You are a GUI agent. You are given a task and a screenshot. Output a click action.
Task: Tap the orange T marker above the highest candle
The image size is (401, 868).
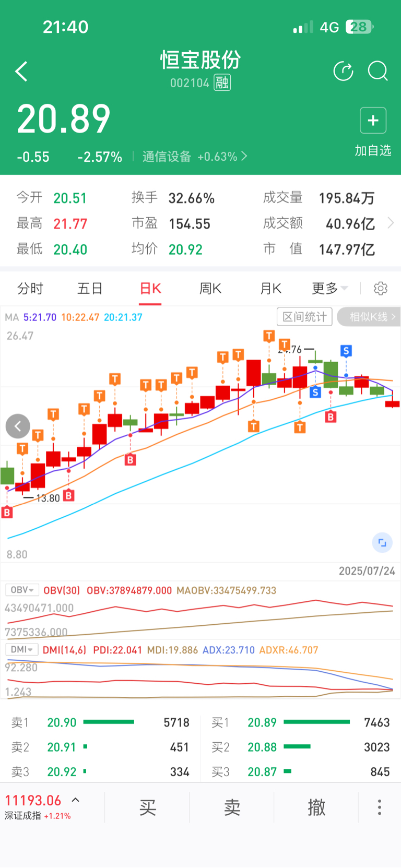pyautogui.click(x=269, y=336)
